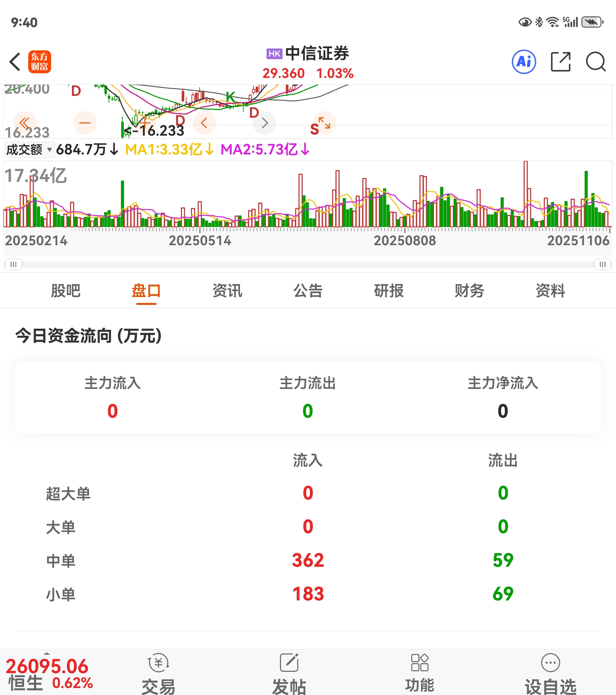The width and height of the screenshot is (616, 695).
Task: Zoom out chart with minus button
Action: click(85, 123)
